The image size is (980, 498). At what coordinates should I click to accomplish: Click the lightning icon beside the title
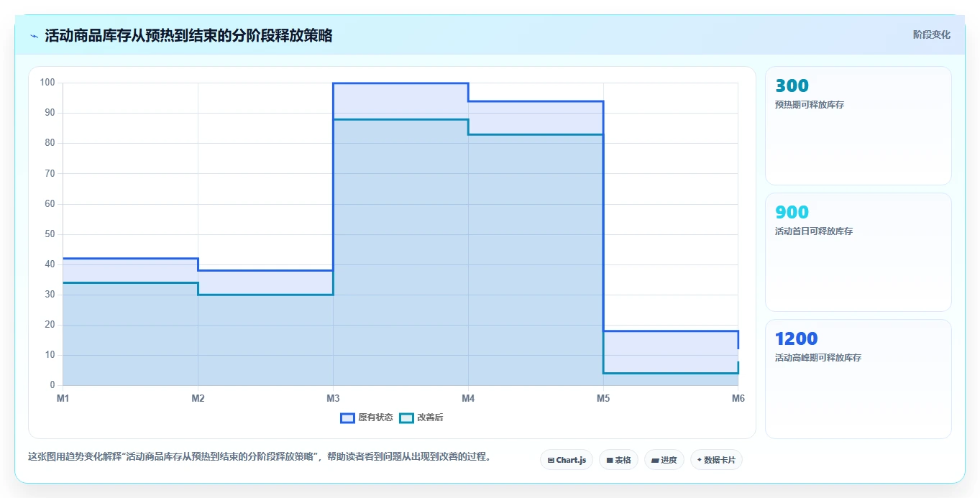pyautogui.click(x=34, y=36)
